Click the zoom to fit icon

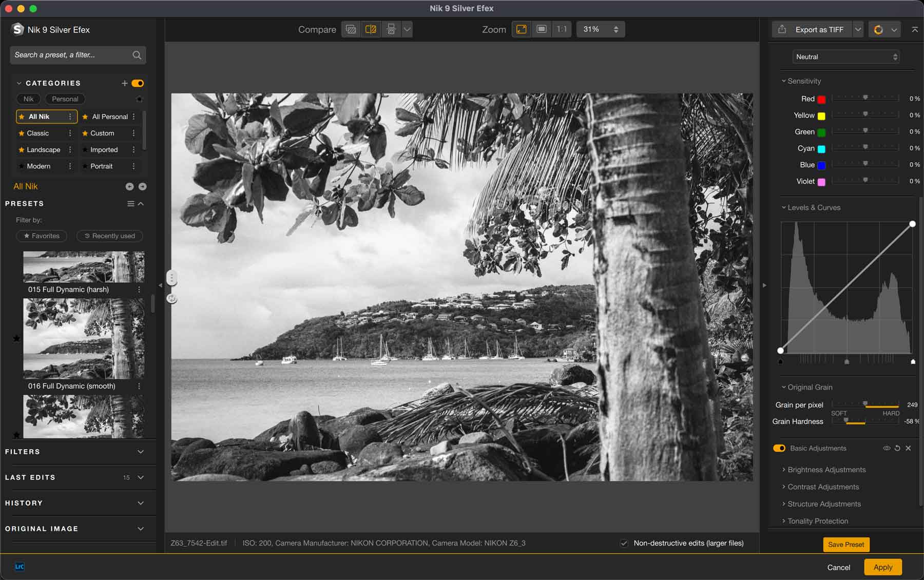(521, 29)
